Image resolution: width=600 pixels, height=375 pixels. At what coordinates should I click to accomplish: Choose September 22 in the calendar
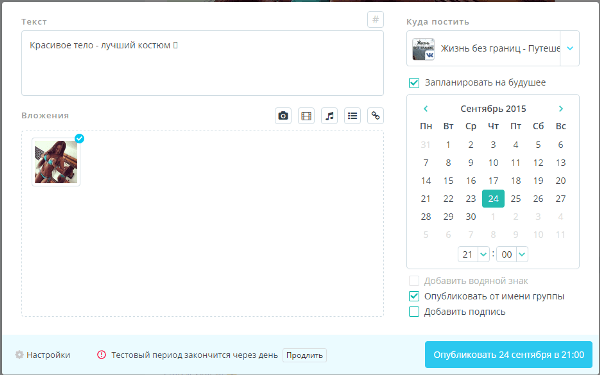pos(448,199)
